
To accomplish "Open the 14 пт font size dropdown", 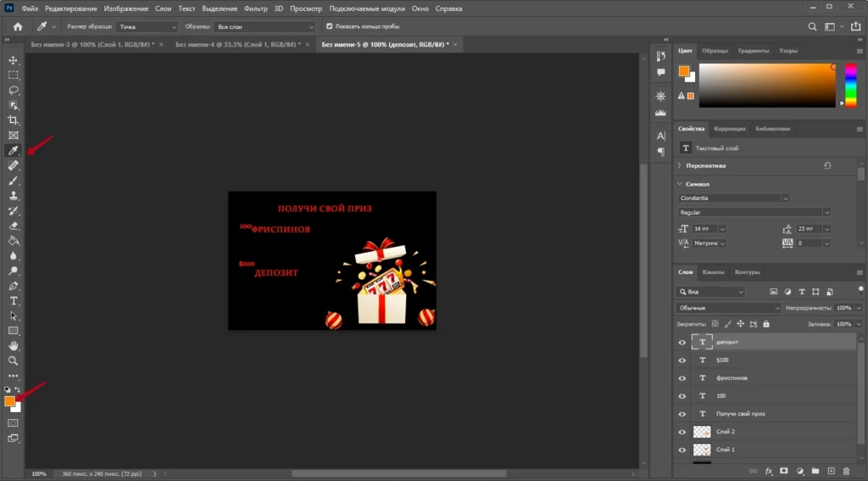I will 722,229.
